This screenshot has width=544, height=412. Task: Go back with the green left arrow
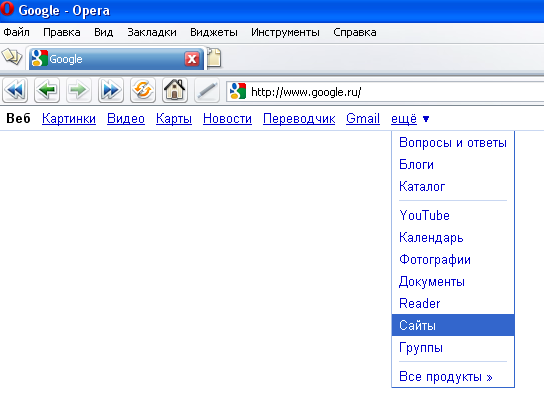click(x=47, y=91)
